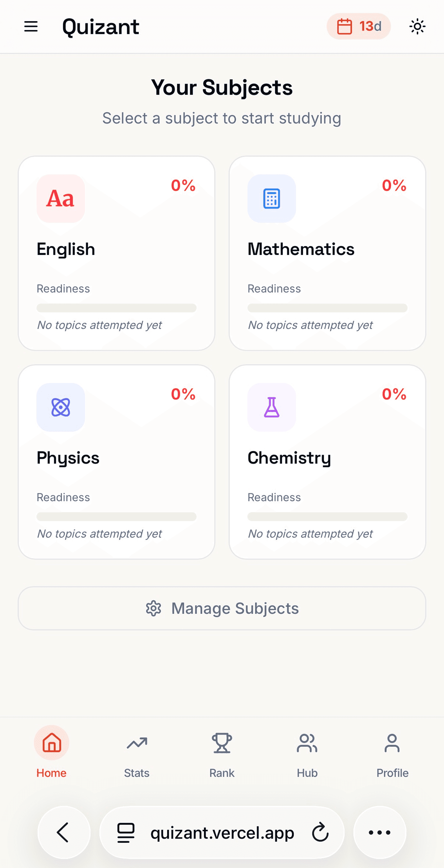Screen dimensions: 444x868
Task: Tap the browser back arrow
Action: (x=64, y=832)
